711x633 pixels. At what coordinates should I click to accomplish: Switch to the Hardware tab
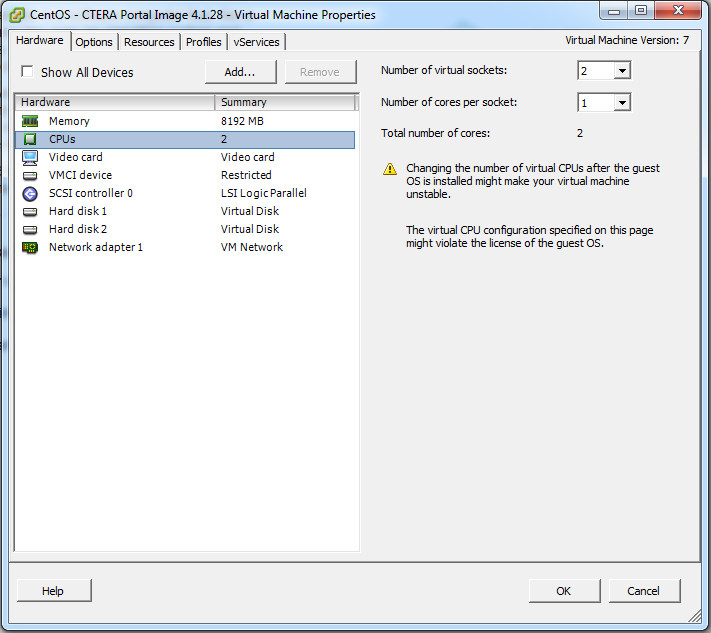tap(40, 40)
